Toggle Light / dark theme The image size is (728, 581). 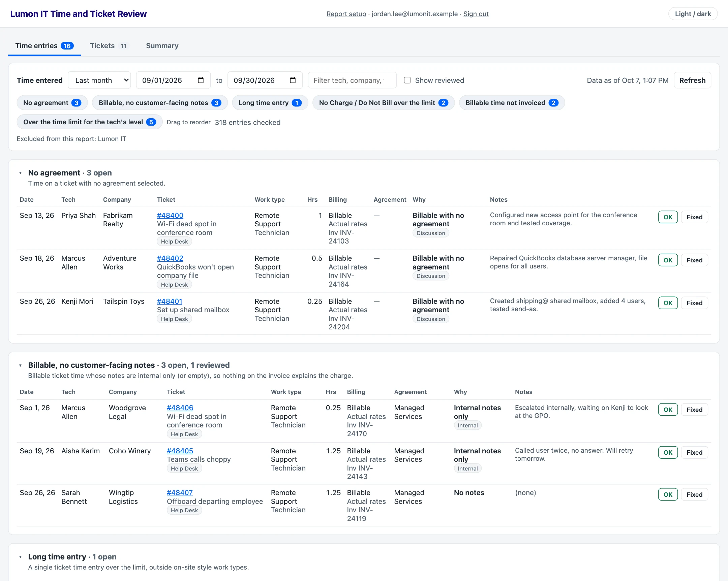693,14
